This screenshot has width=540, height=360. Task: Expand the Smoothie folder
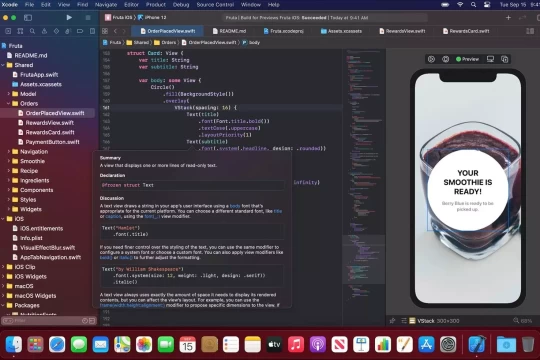(x=9, y=161)
